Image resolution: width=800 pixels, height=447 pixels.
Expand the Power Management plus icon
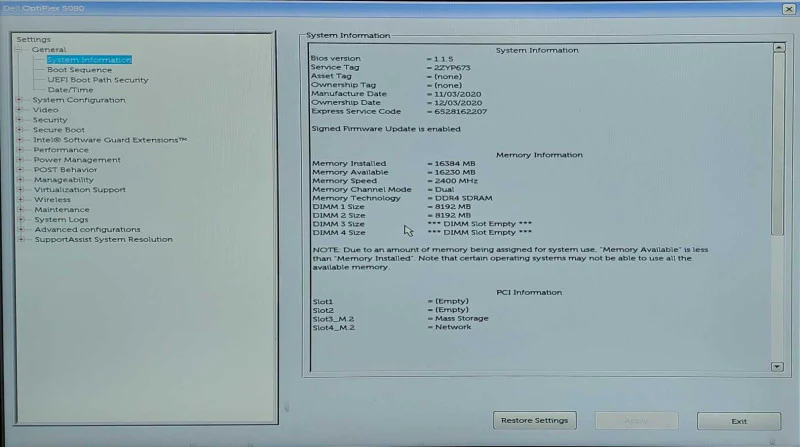click(20, 160)
